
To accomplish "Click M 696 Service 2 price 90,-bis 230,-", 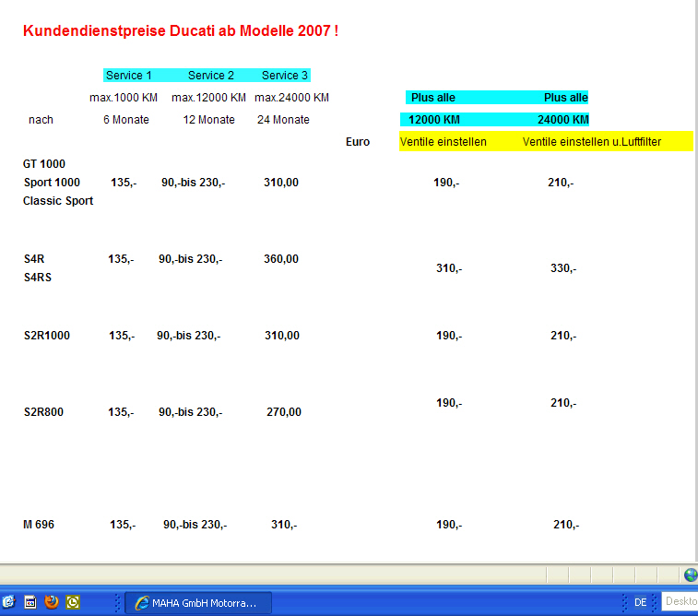I will point(195,525).
